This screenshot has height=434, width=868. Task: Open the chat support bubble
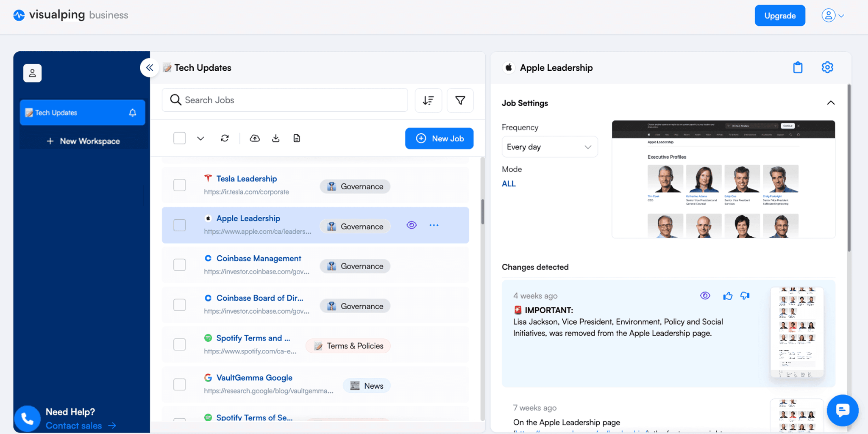tap(842, 410)
